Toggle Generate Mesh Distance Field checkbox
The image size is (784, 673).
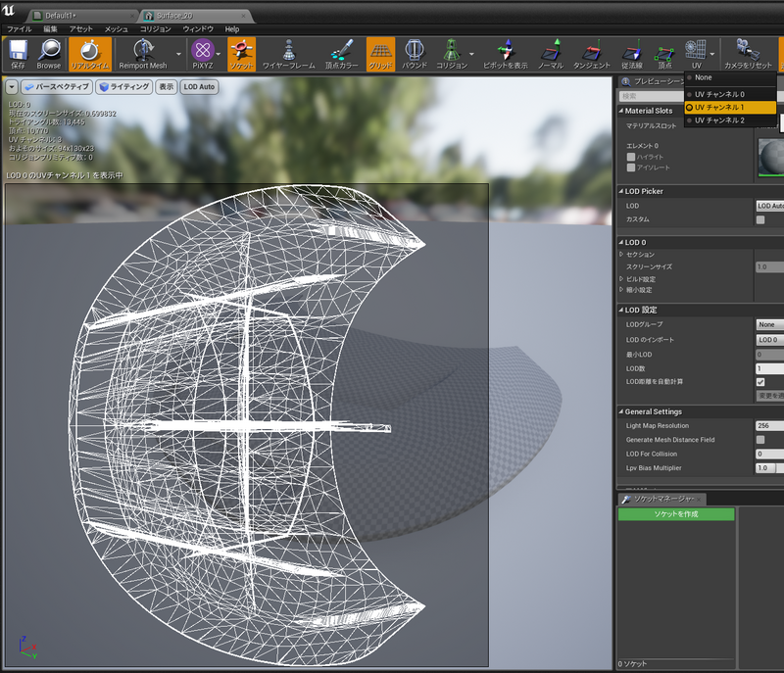[760, 440]
